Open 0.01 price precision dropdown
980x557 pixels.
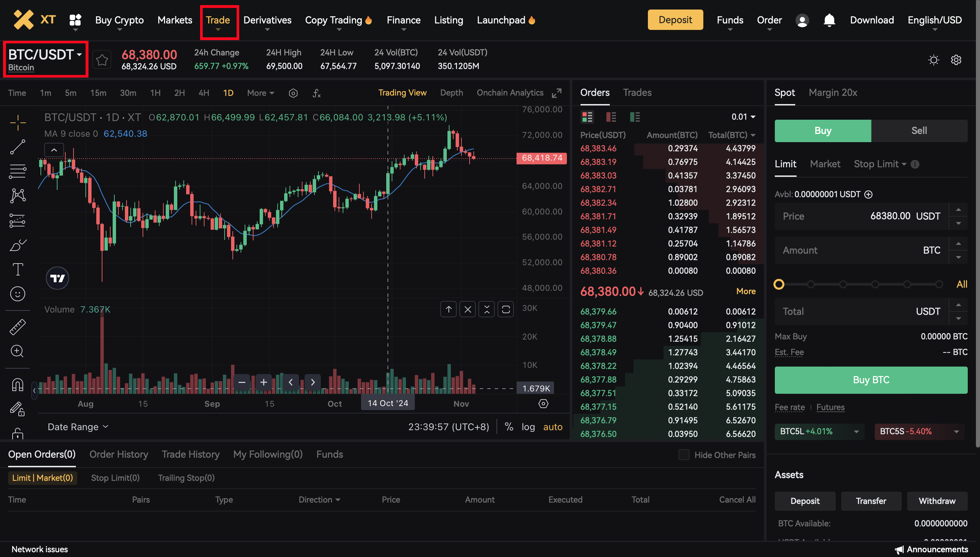pyautogui.click(x=743, y=117)
